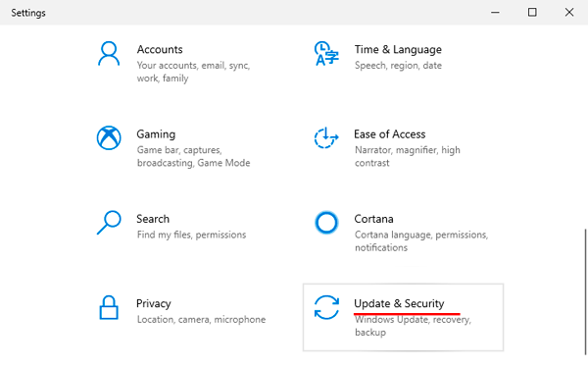
Task: Click 'Your accounts, email, sync, work, family'
Action: tap(193, 72)
